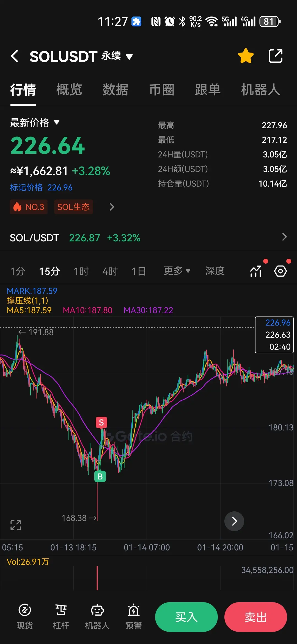Toggle the favorite star icon
The image size is (297, 644).
[x=246, y=56]
